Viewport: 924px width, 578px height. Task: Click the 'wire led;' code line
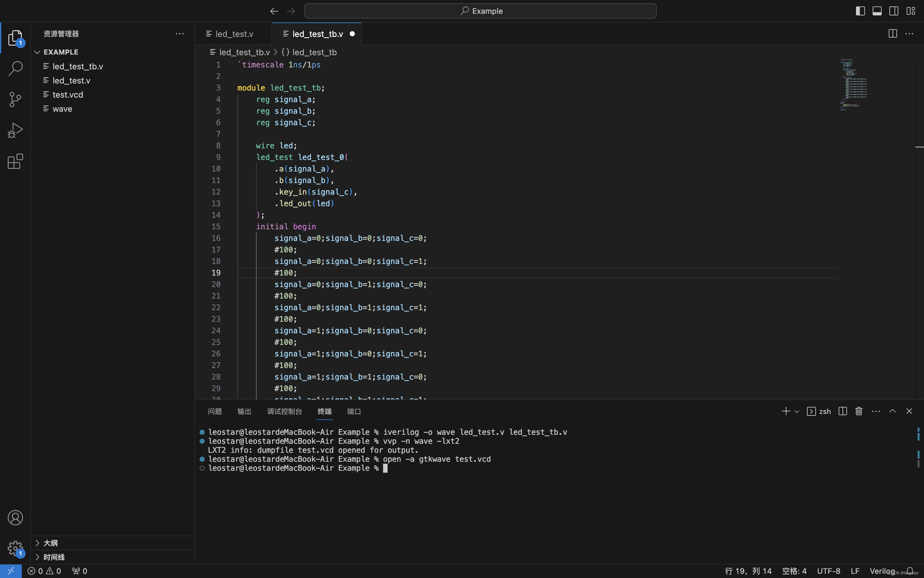point(276,146)
